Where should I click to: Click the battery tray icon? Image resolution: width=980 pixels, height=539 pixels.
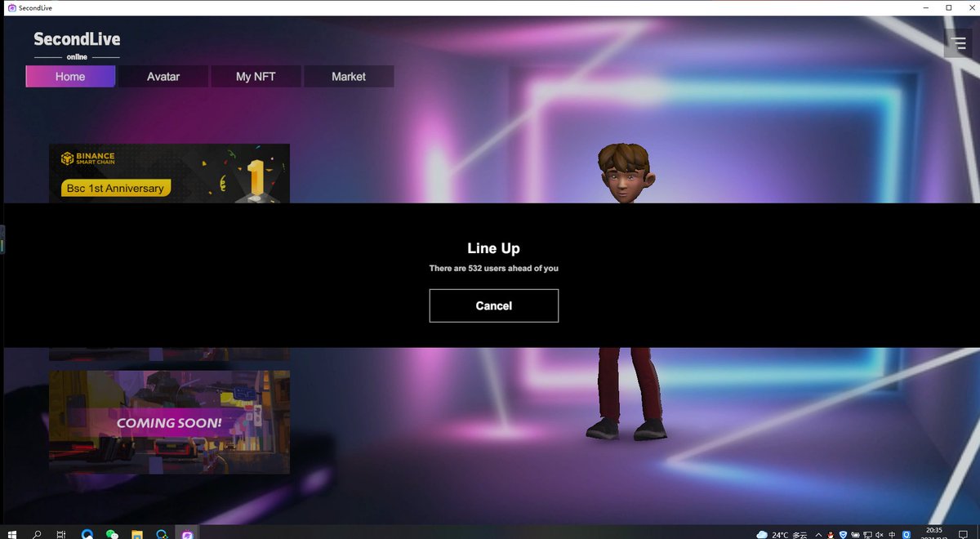pos(855,535)
